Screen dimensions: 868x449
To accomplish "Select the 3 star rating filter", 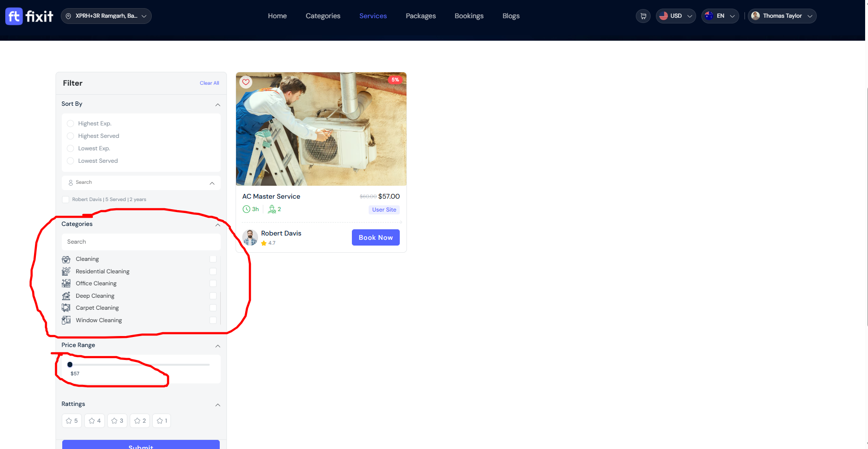I will click(x=117, y=421).
